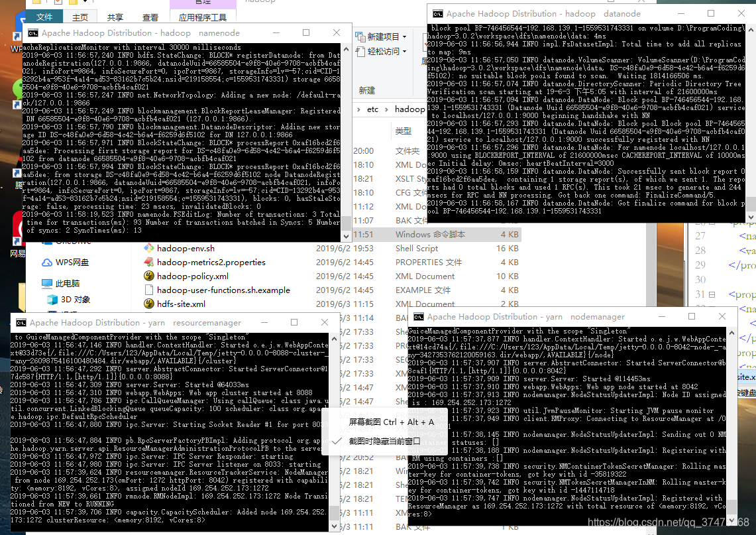Click scroll-up arrow in nodemanager console

pyautogui.click(x=732, y=333)
